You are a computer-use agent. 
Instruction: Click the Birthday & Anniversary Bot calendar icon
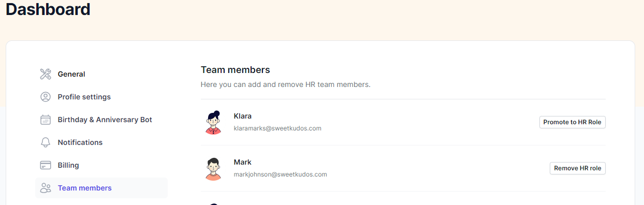pos(46,120)
